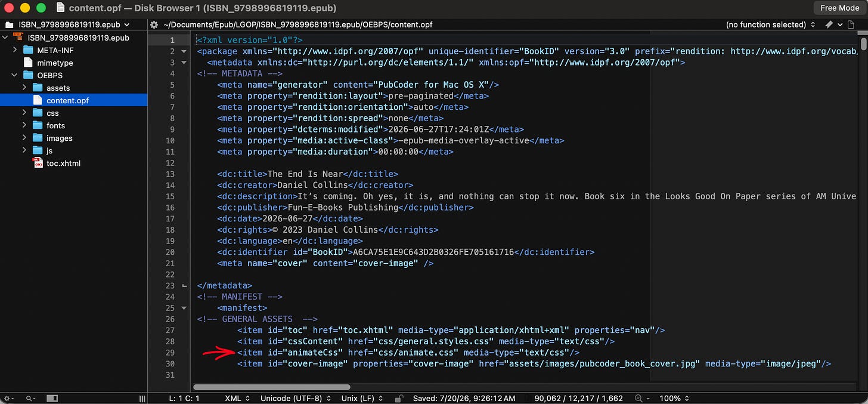Select the css folder row
The width and height of the screenshot is (868, 404).
73,113
